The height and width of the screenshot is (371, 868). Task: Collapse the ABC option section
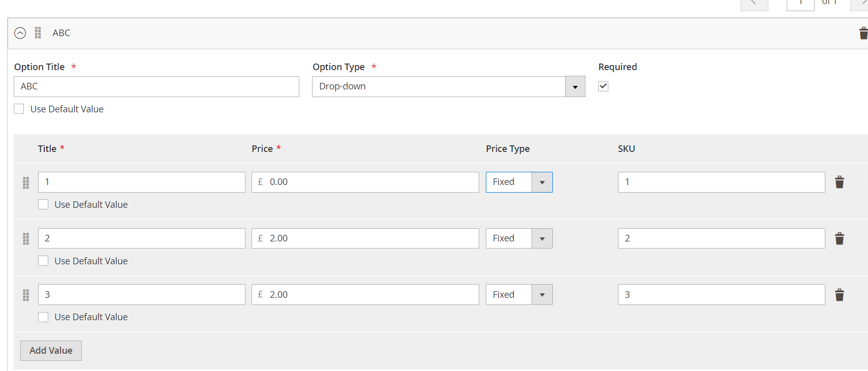coord(20,33)
